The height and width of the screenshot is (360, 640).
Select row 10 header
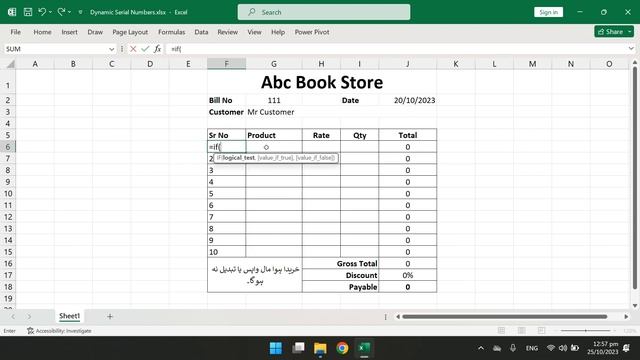[x=8, y=193]
